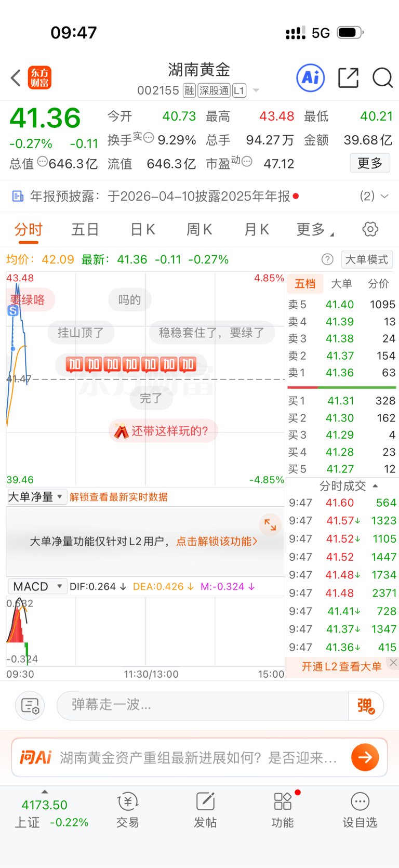The image size is (399, 868).
Task: Select the 卖5 41.40 order row
Action: tap(342, 305)
